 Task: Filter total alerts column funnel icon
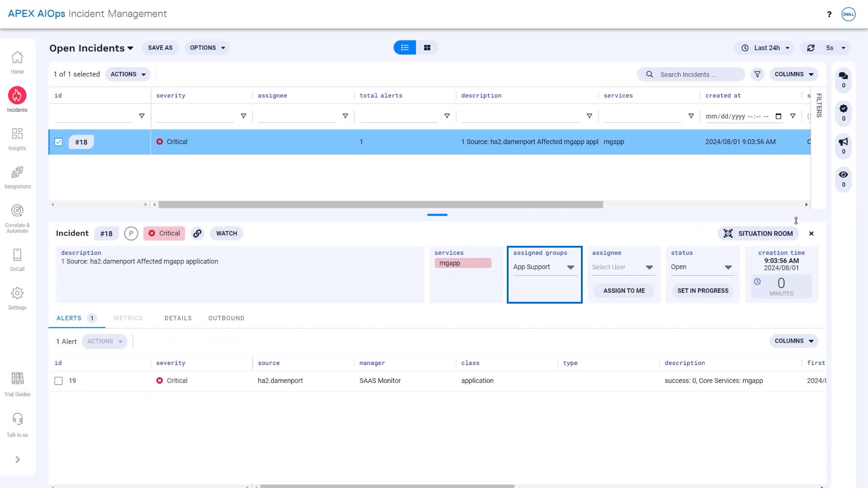pyautogui.click(x=447, y=116)
